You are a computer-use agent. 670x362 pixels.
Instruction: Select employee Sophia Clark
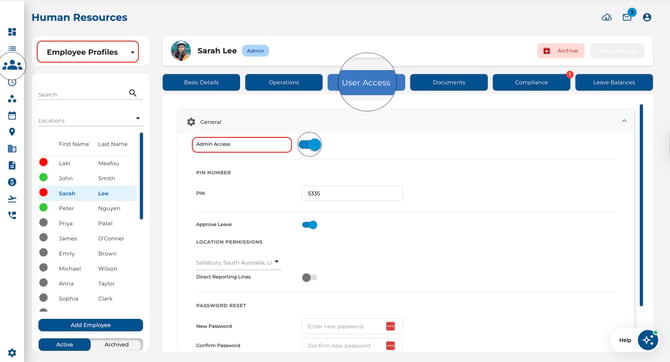click(88, 298)
